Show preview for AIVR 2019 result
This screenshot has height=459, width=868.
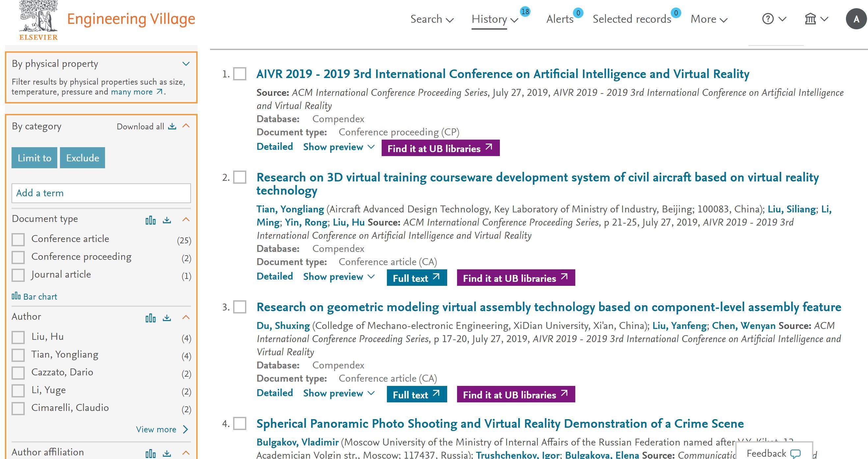339,147
